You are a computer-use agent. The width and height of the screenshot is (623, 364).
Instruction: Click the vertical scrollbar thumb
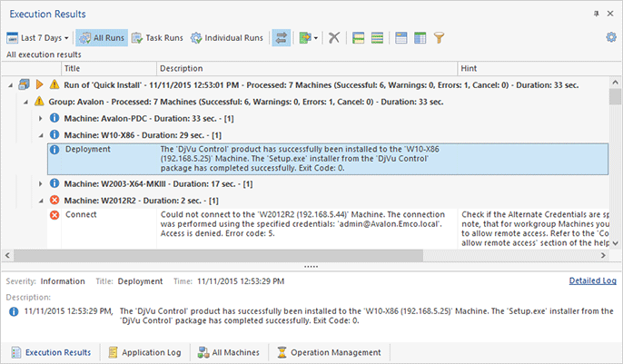(615, 96)
